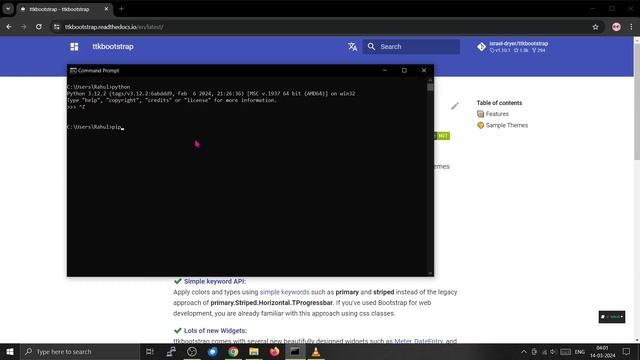Click the Search input field on docs page
This screenshot has height=360, width=640.
coord(411,47)
